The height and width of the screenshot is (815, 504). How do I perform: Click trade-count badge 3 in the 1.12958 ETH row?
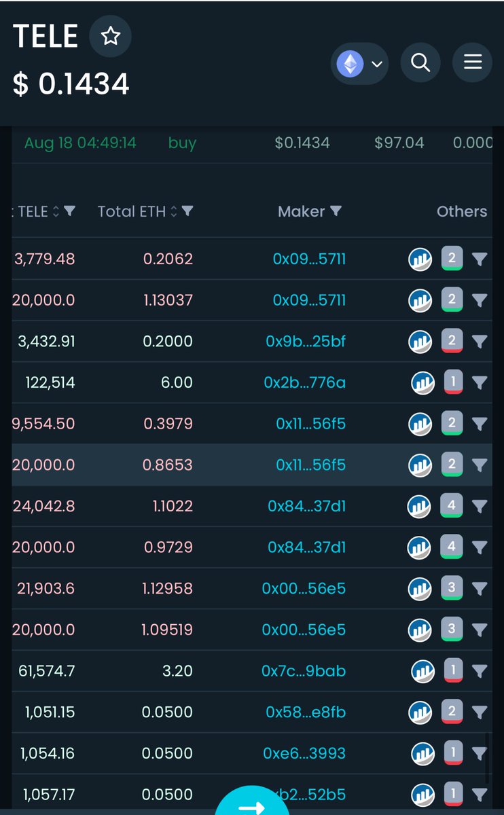(x=452, y=587)
